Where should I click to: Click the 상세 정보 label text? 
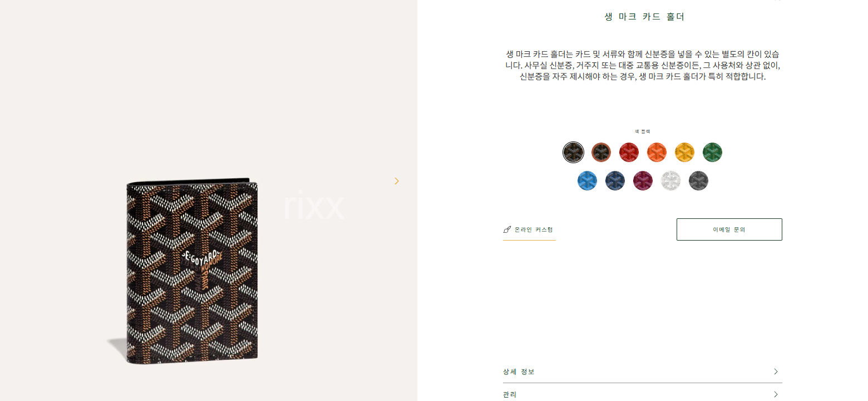pos(519,371)
